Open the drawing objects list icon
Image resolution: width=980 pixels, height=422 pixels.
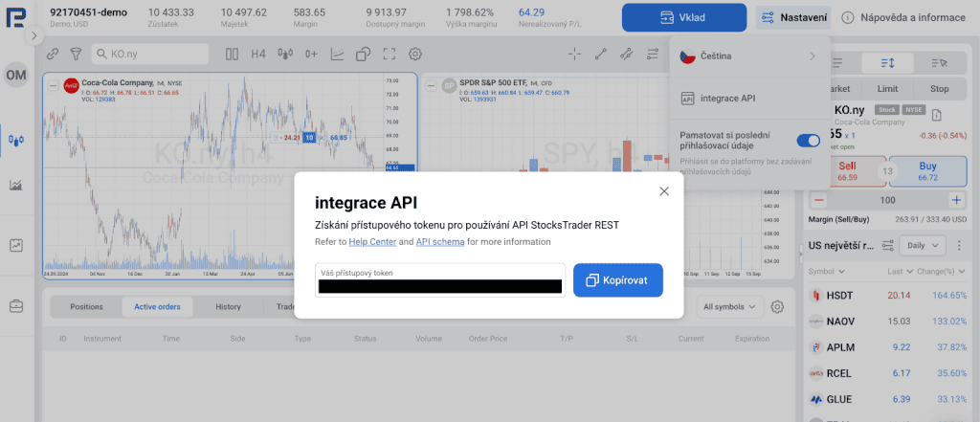pyautogui.click(x=653, y=55)
